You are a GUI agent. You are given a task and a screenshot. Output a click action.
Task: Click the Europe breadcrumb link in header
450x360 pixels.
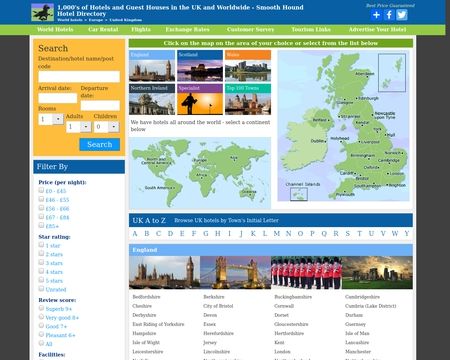[x=96, y=20]
